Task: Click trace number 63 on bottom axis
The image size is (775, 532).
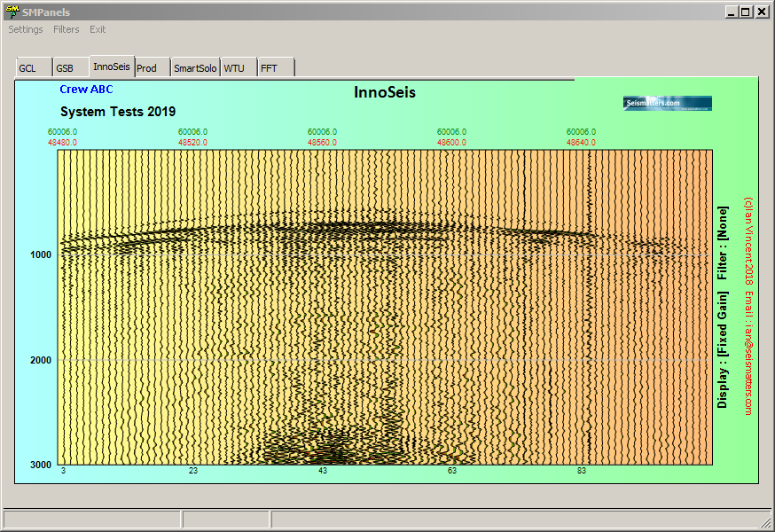Action: 452,471
